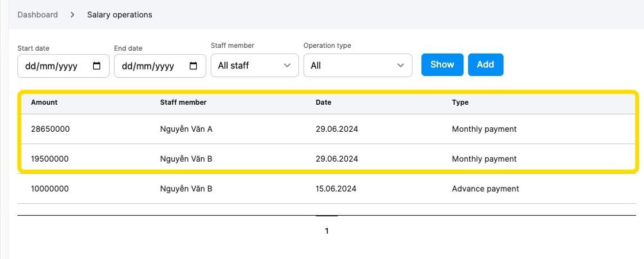Click the breadcrumb chevron separator
644x259 pixels.
(x=72, y=15)
